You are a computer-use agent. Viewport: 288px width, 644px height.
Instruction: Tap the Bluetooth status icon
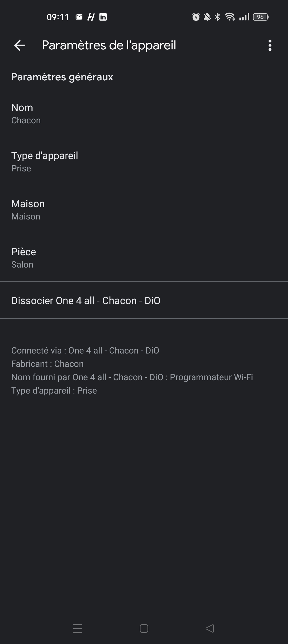(x=218, y=17)
